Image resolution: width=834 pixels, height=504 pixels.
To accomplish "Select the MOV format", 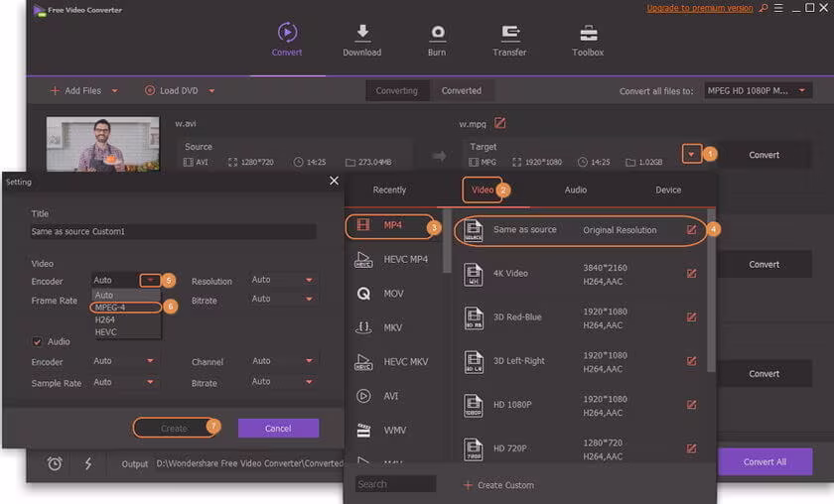I will [x=393, y=294].
